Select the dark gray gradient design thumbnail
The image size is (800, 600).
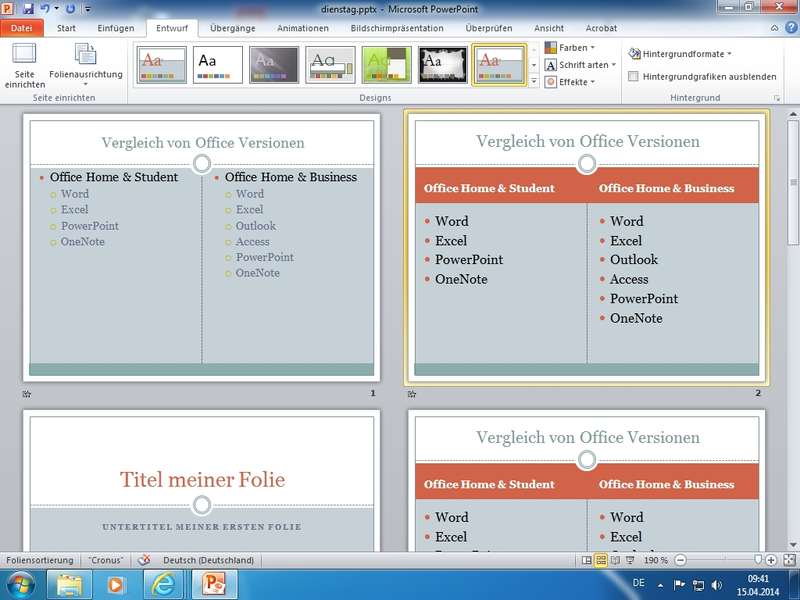(274, 65)
